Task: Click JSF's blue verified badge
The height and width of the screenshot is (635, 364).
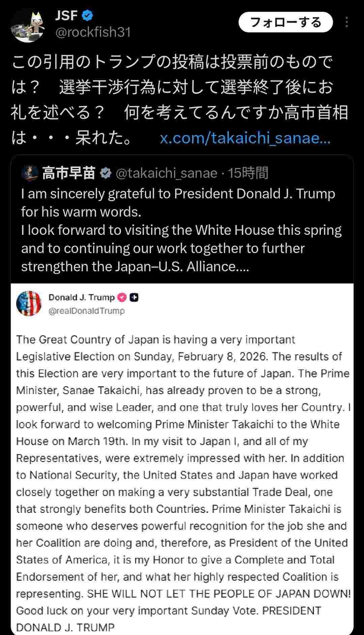Action: coord(88,15)
